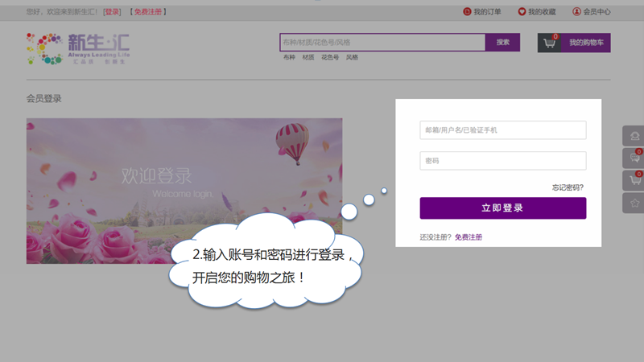The image size is (644, 362).
Task: Click the shopping cart icon in header
Action: (x=551, y=43)
